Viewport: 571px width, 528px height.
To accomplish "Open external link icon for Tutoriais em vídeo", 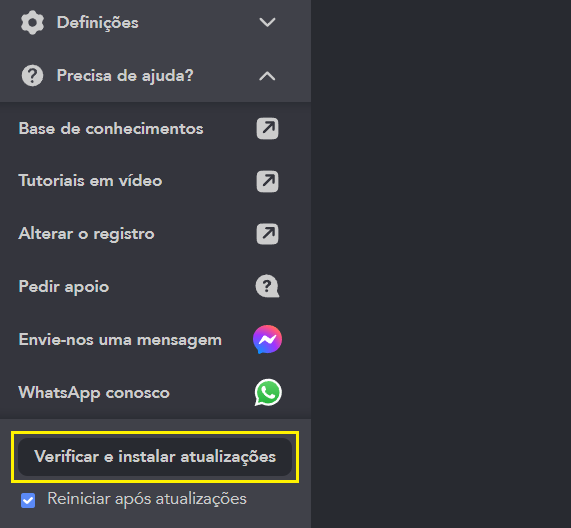I will point(267,181).
